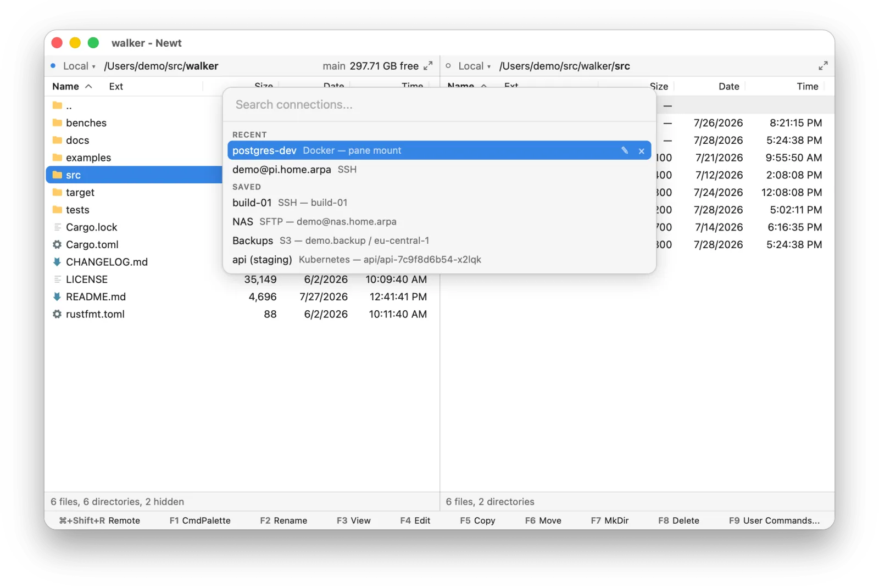Screen dimensions: 879x588
Task: Click README.md size value 4,696
Action: click(x=263, y=297)
